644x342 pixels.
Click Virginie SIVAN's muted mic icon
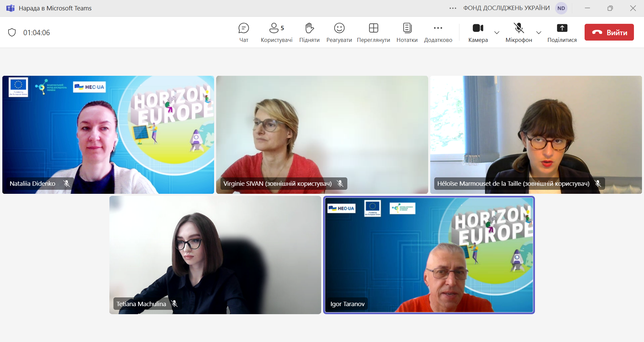coord(340,183)
